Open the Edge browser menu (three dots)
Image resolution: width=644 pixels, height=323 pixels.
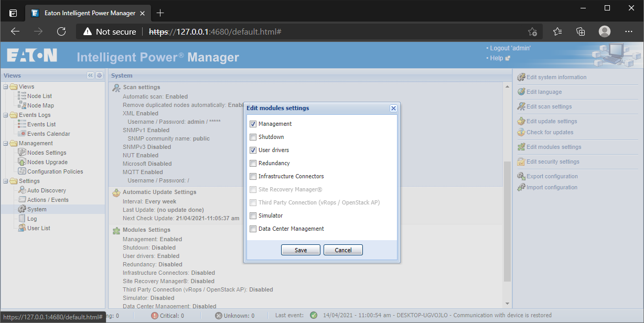tap(629, 31)
